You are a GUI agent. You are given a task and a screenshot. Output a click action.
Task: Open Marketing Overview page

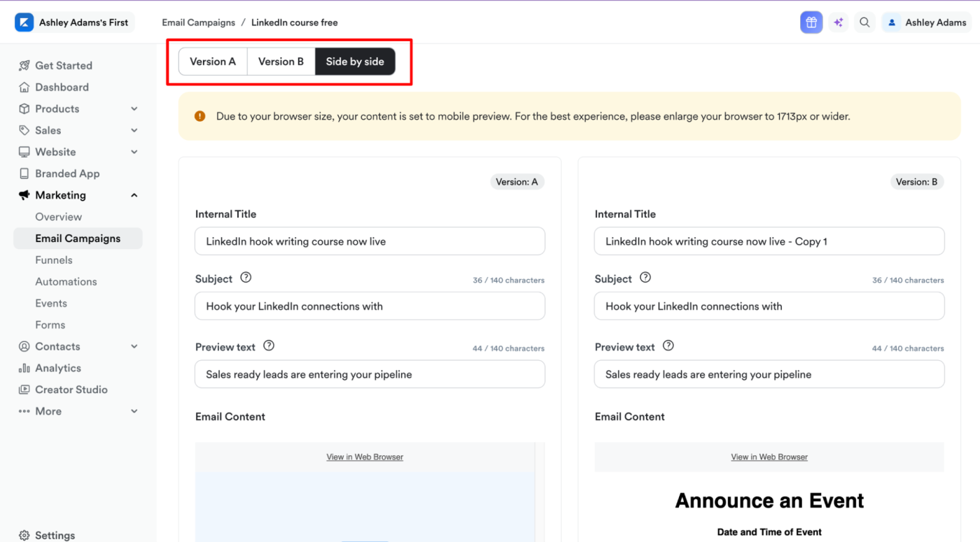(x=59, y=217)
